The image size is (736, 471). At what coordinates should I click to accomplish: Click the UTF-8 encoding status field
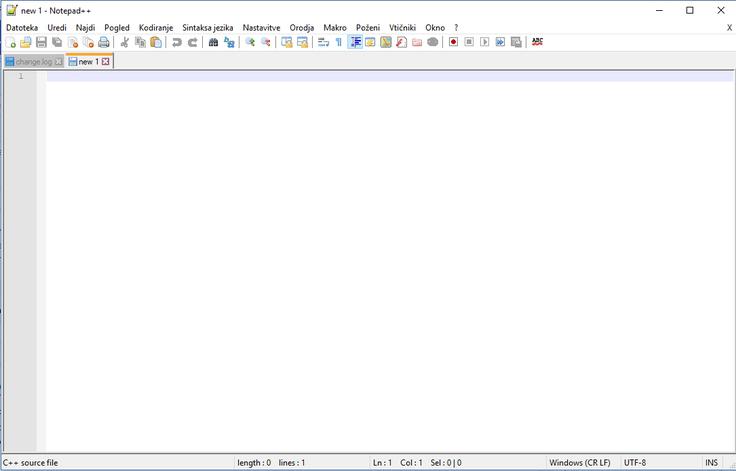pyautogui.click(x=635, y=463)
